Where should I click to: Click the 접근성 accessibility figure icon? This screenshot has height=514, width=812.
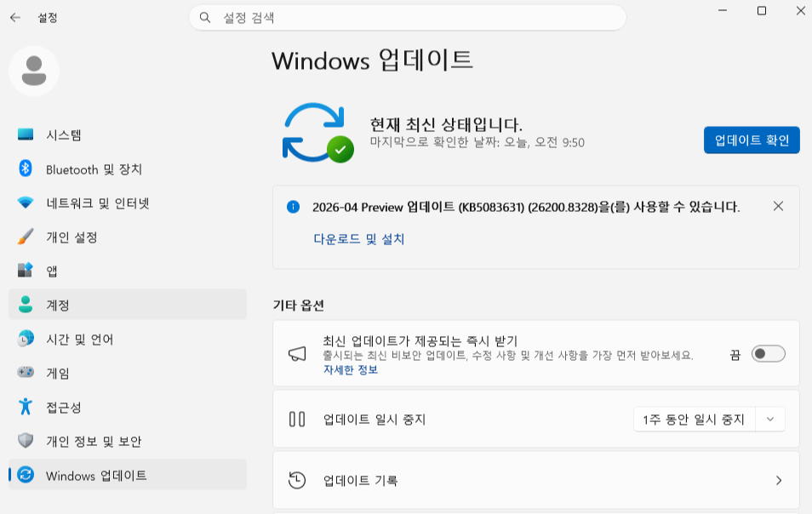[x=26, y=406]
